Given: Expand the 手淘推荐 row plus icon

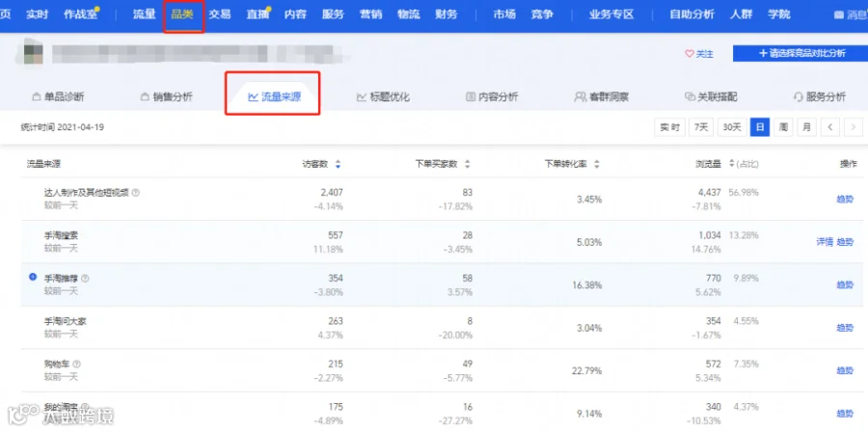Looking at the screenshot, I should pyautogui.click(x=33, y=277).
